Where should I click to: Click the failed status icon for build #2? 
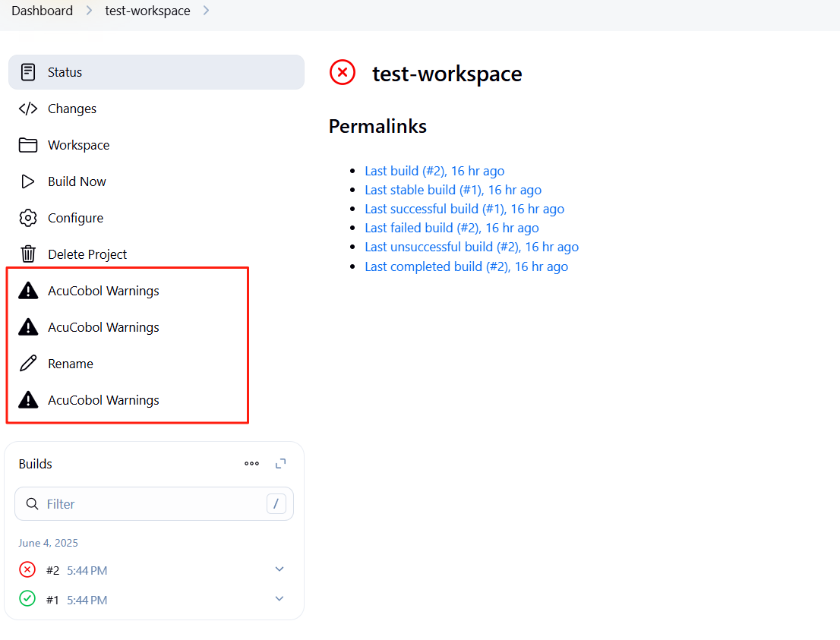(x=27, y=569)
